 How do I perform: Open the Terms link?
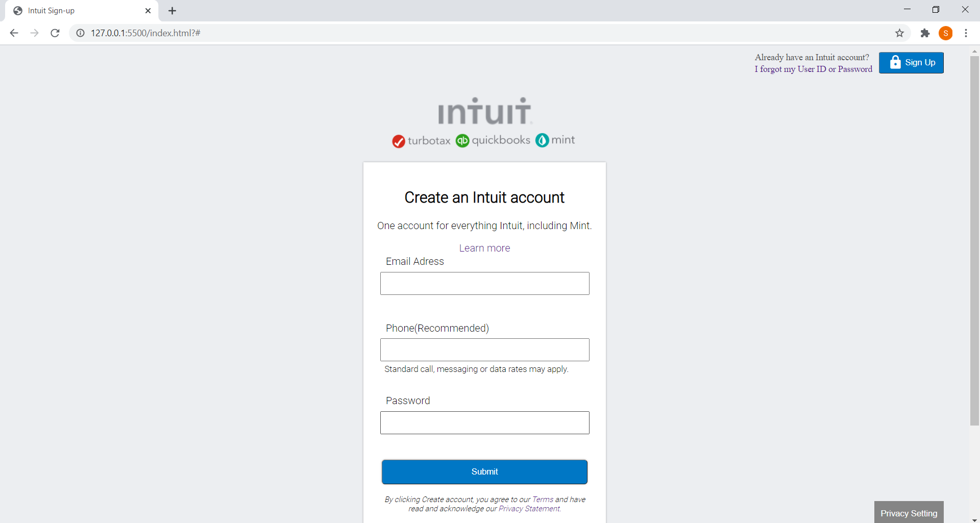[543, 500]
